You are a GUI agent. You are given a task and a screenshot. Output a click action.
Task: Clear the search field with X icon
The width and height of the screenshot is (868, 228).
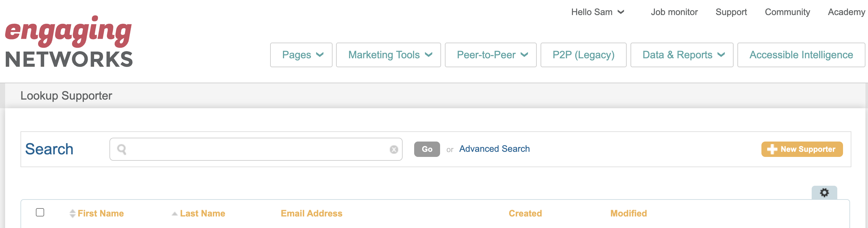(x=394, y=150)
